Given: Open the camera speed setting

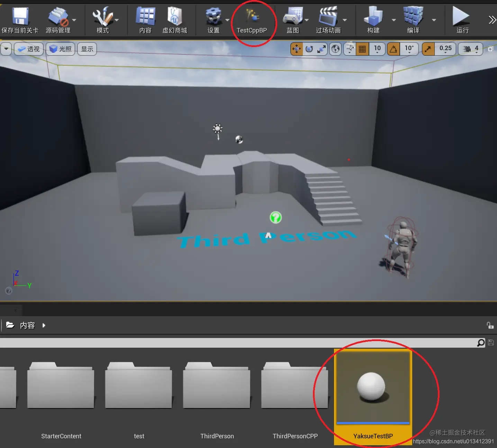Looking at the screenshot, I should coord(471,49).
